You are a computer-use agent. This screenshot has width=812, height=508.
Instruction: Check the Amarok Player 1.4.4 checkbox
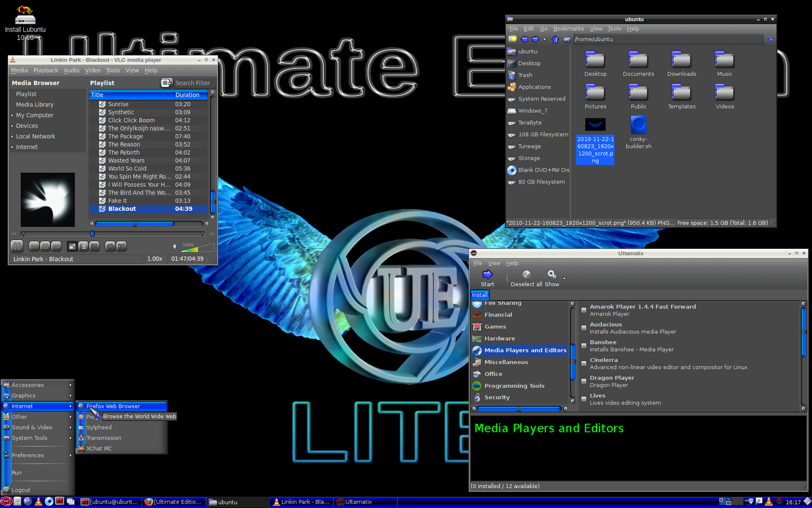point(584,310)
